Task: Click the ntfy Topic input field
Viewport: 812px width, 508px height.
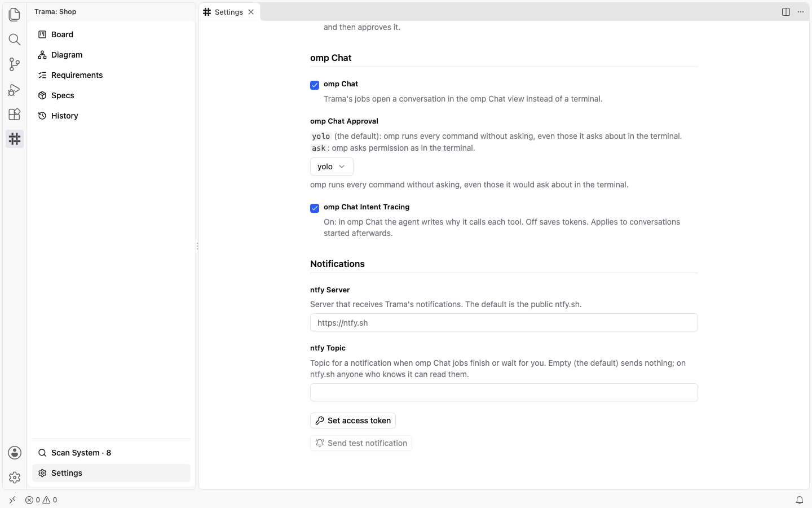Action: tap(504, 392)
